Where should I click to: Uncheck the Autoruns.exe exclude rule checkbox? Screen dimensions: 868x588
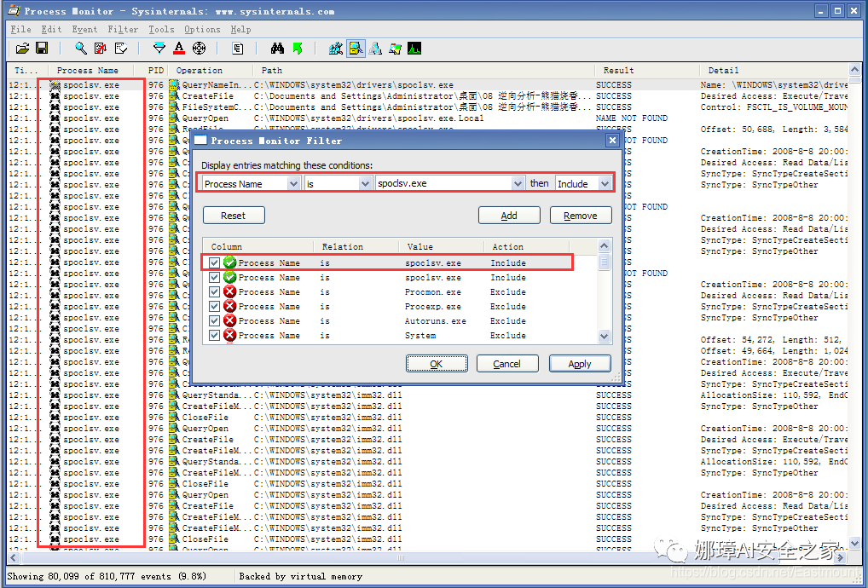pyautogui.click(x=215, y=320)
